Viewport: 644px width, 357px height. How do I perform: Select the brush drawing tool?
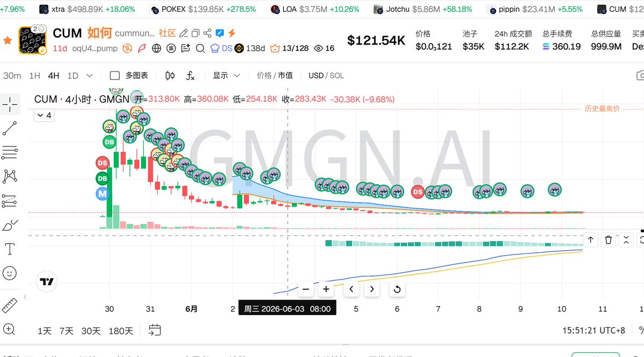click(10, 225)
